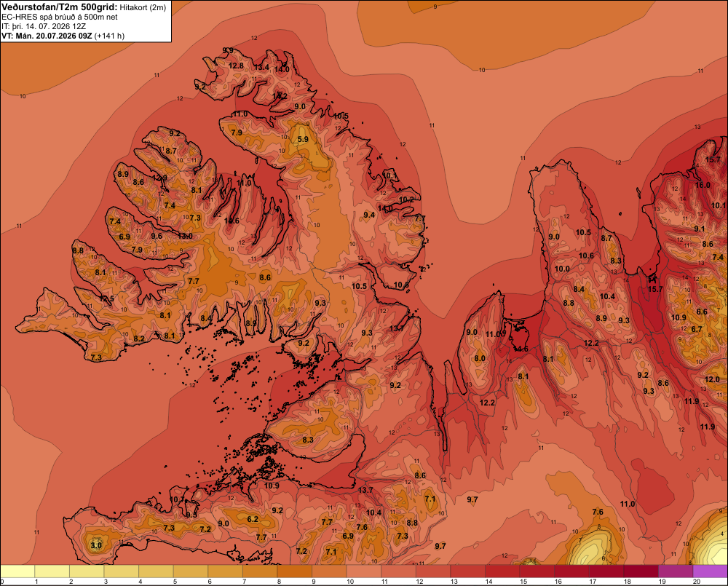Image resolution: width=728 pixels, height=586 pixels.
Task: Click the 5.9 temperature label on the map
Action: (x=303, y=139)
